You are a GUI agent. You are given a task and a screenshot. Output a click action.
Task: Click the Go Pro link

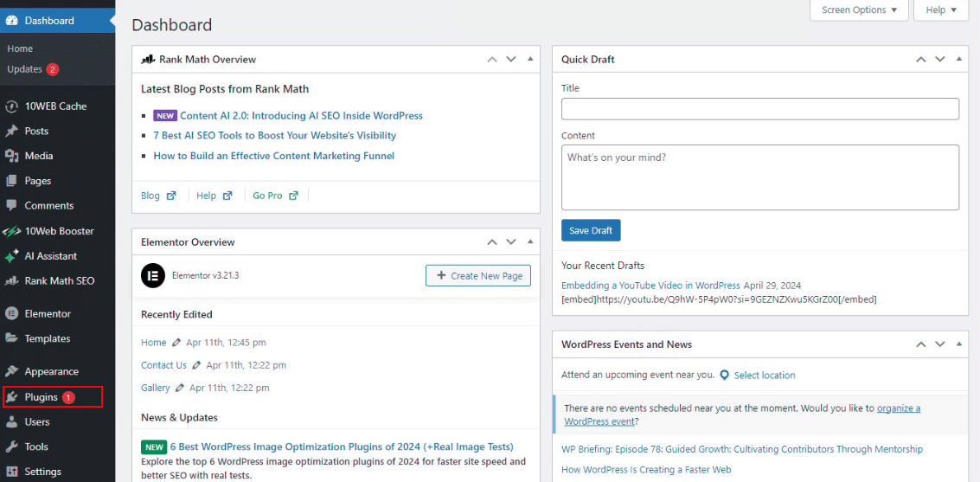(267, 196)
